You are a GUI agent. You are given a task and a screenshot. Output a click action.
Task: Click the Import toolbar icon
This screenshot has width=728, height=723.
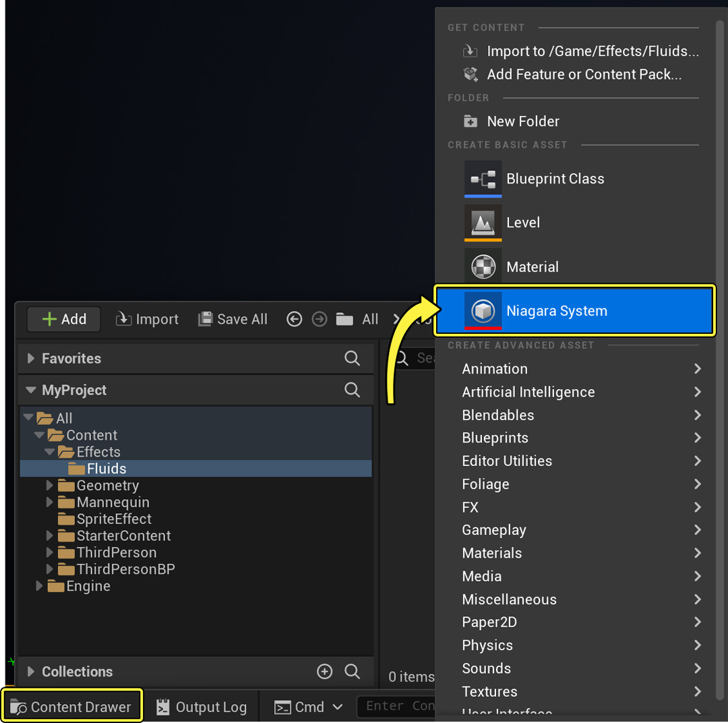[124, 318]
